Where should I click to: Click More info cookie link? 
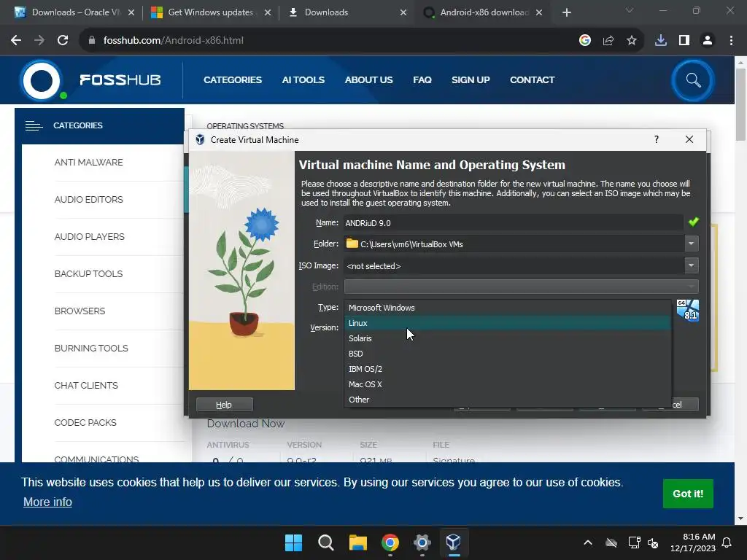click(x=47, y=502)
